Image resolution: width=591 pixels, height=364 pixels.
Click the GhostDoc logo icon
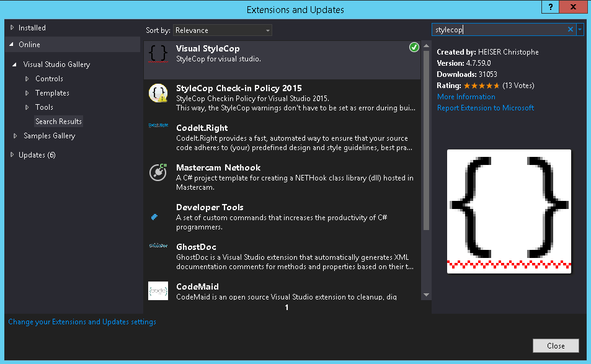point(158,246)
